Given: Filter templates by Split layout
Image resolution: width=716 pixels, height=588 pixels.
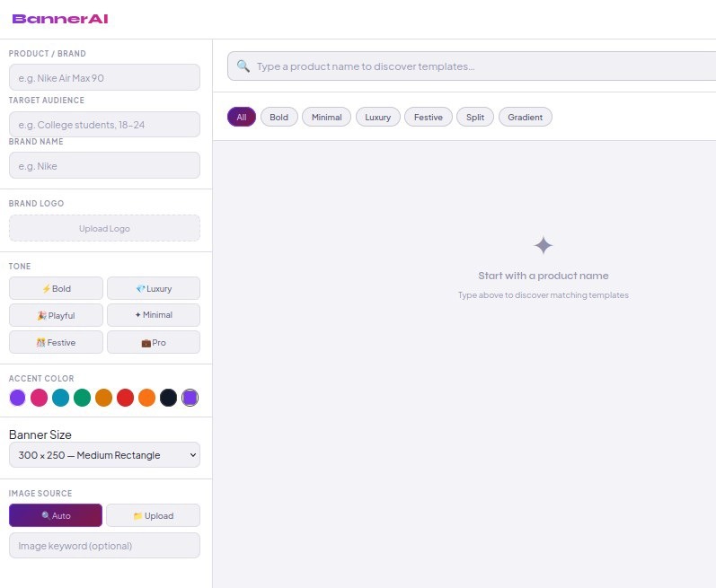Looking at the screenshot, I should pos(475,117).
